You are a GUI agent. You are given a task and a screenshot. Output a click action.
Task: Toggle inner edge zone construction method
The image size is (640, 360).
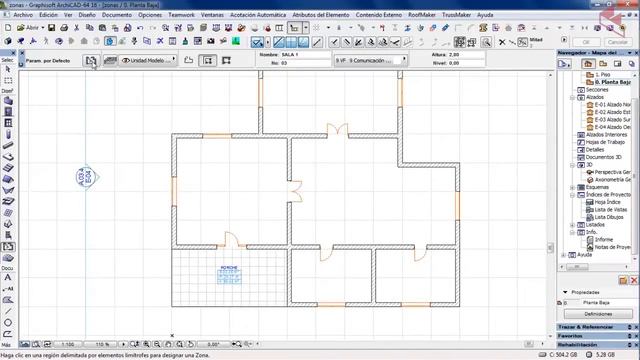coord(207,60)
